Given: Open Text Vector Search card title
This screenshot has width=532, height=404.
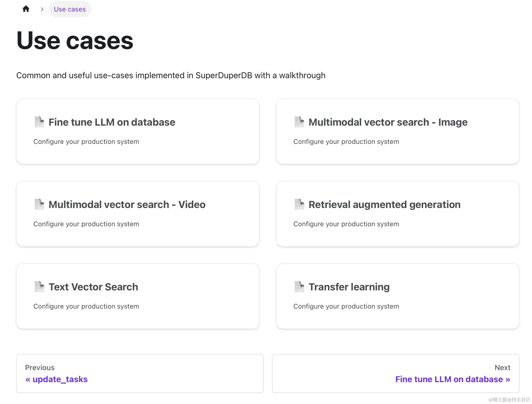Looking at the screenshot, I should tap(93, 287).
